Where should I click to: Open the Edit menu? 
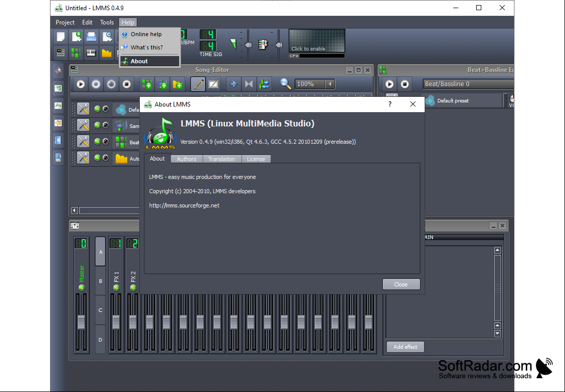coord(87,22)
